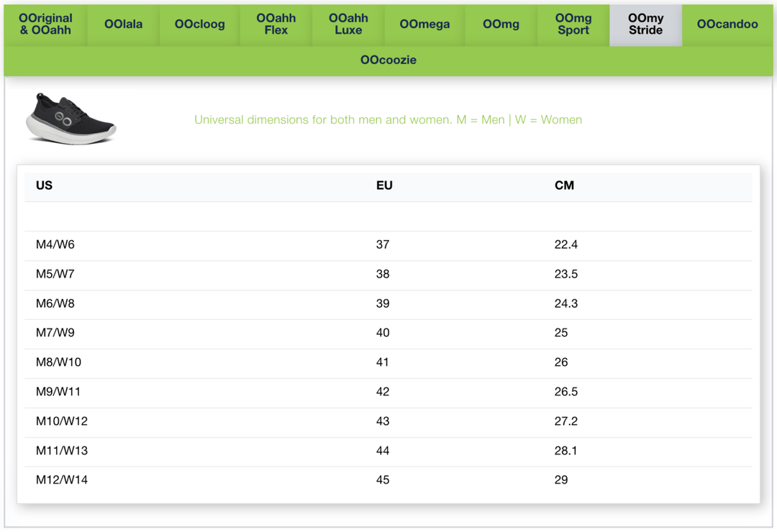Click the 24.3 CM value
777x532 pixels.
click(x=566, y=303)
